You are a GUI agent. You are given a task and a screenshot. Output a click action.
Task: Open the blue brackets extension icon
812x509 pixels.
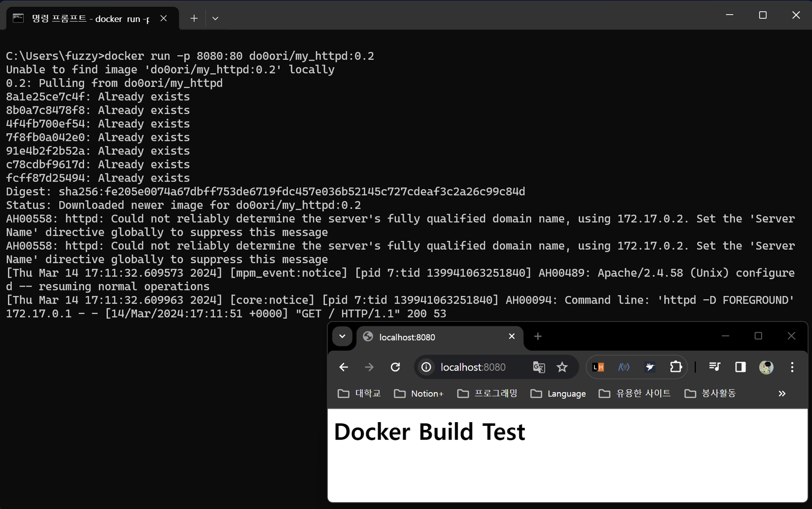pyautogui.click(x=624, y=367)
